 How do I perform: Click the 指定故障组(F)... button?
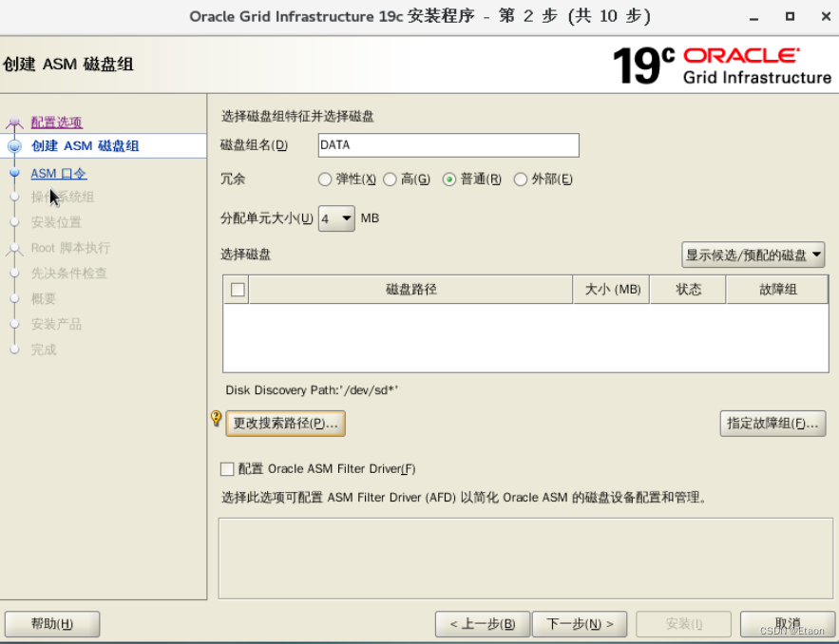773,424
